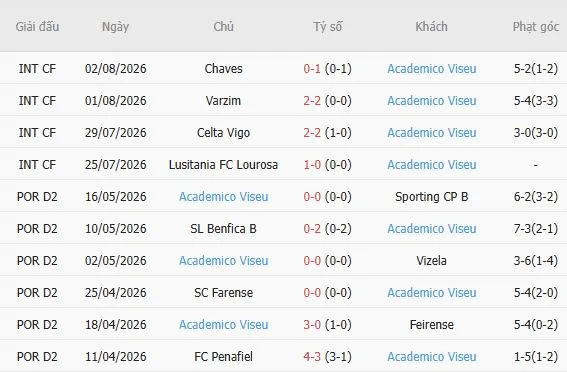Click Academico Viseu link in Chaves row

[x=432, y=68]
